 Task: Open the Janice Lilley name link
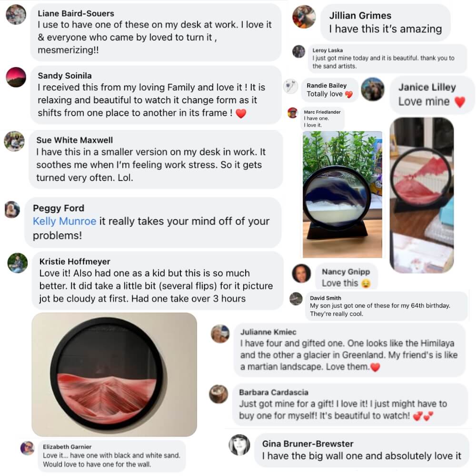(427, 87)
